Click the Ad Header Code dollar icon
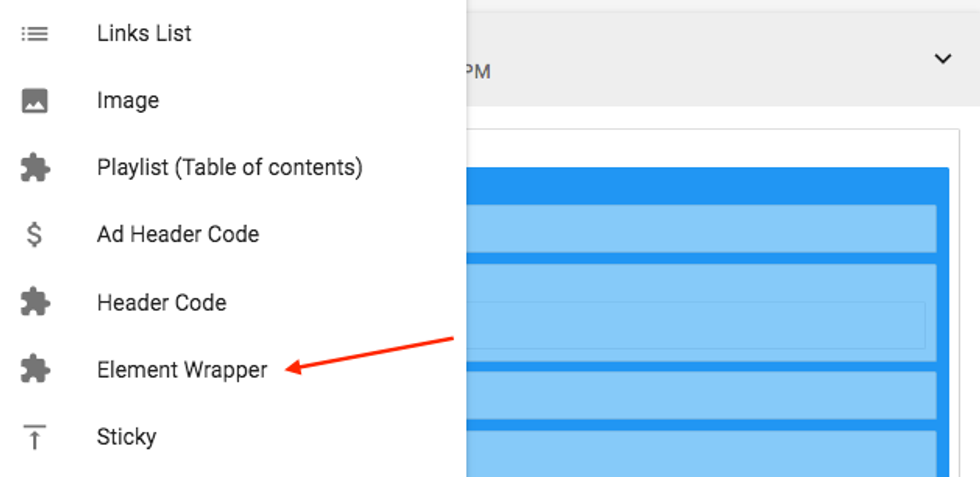The height and width of the screenshot is (477, 980). click(x=35, y=235)
